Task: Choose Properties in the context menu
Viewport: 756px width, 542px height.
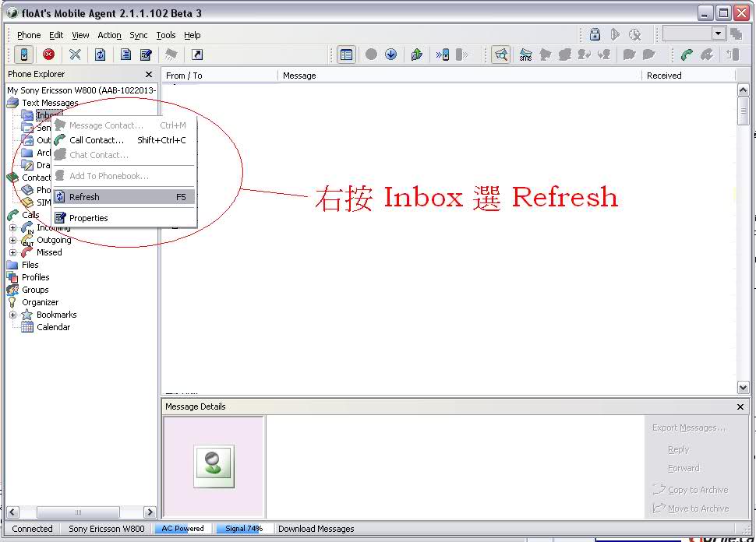Action: 124,218
